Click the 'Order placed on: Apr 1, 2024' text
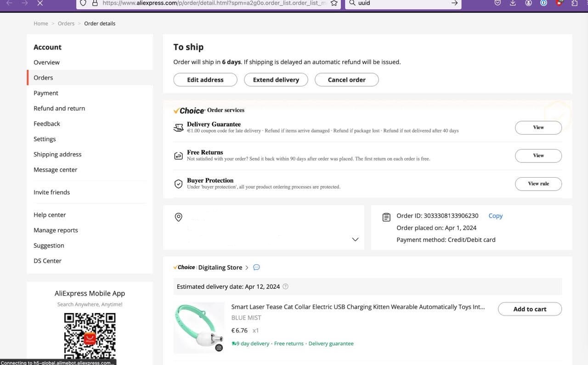The height and width of the screenshot is (365, 588). click(436, 228)
